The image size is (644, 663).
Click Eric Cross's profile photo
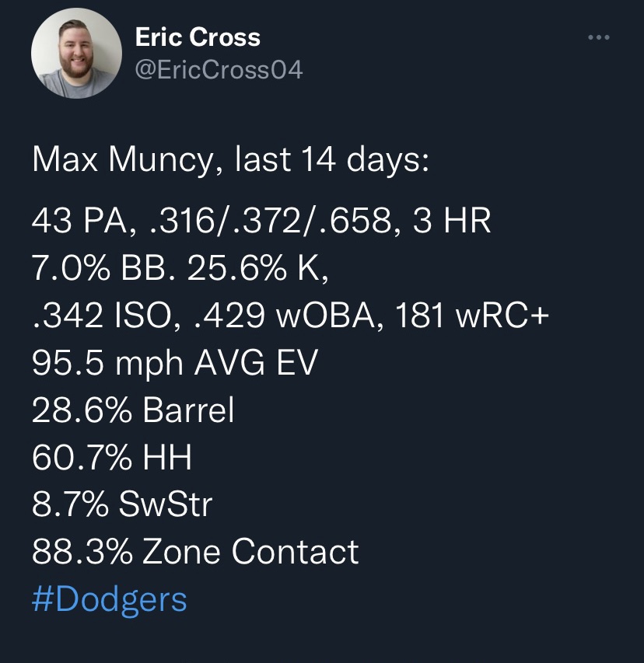pyautogui.click(x=77, y=53)
